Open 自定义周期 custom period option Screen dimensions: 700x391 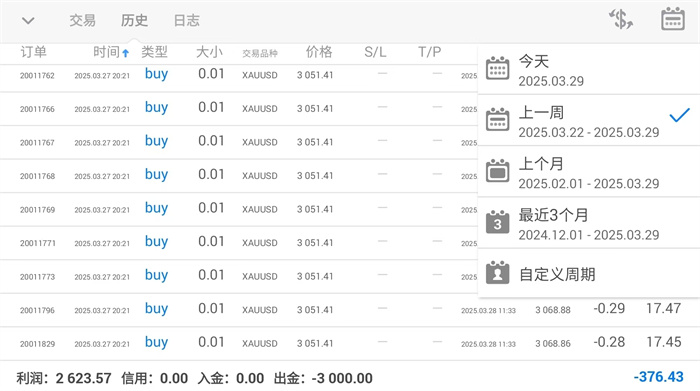(x=589, y=274)
